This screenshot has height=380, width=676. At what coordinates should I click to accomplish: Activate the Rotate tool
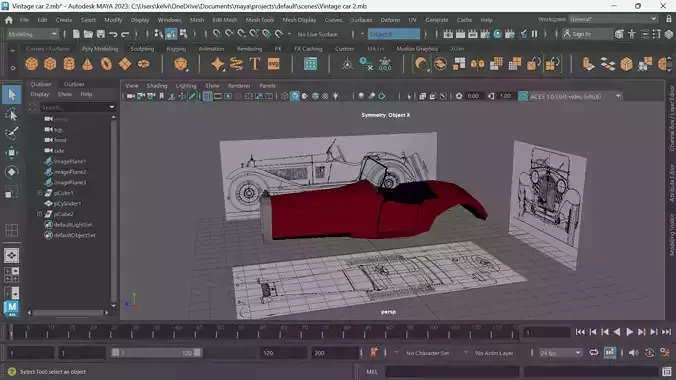click(x=12, y=172)
